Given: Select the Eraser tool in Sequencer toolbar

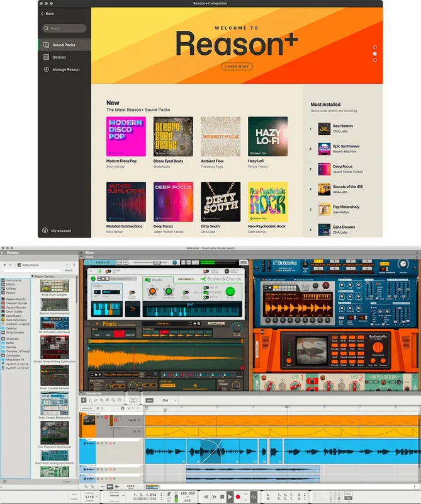Looking at the screenshot, I should pyautogui.click(x=96, y=400).
